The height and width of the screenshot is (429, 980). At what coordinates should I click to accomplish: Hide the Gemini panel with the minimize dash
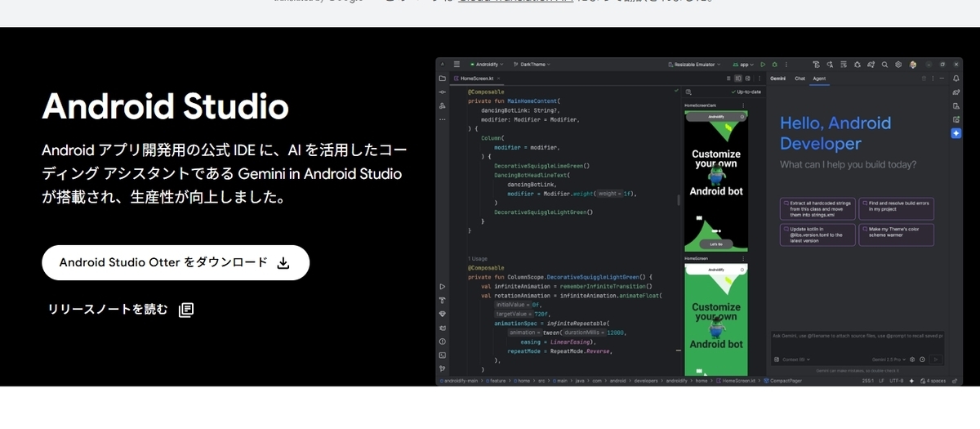click(x=942, y=78)
